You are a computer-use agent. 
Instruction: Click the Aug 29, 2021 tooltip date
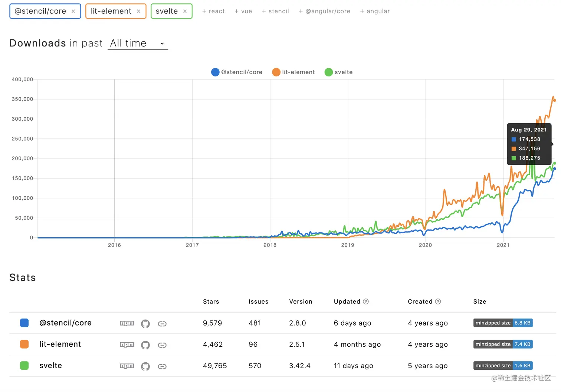pos(529,130)
